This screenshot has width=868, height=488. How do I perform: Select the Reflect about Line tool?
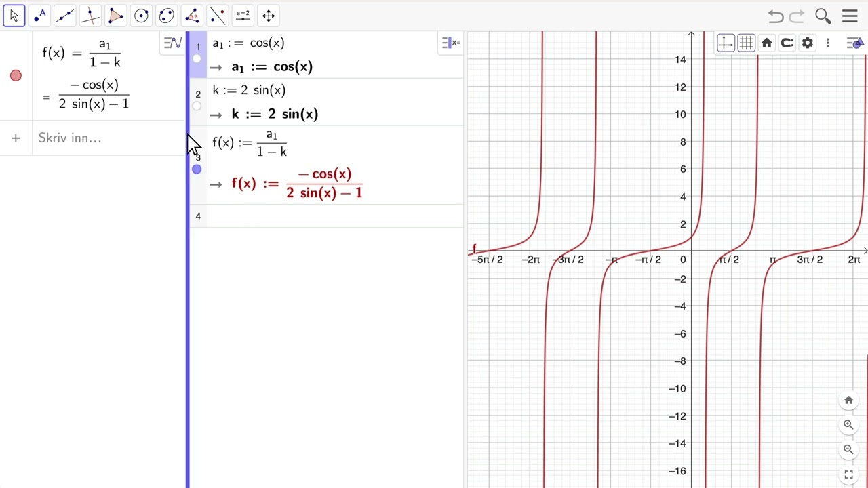pos(218,16)
